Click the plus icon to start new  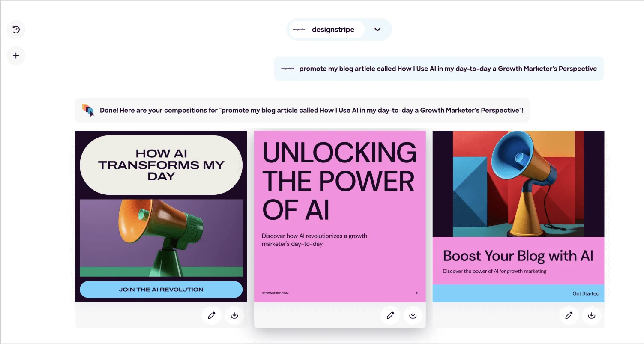click(x=16, y=56)
